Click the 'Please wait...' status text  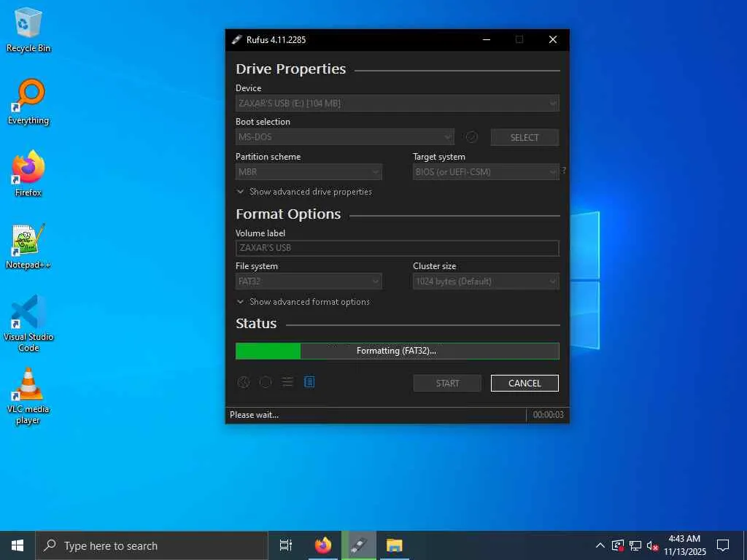255,415
